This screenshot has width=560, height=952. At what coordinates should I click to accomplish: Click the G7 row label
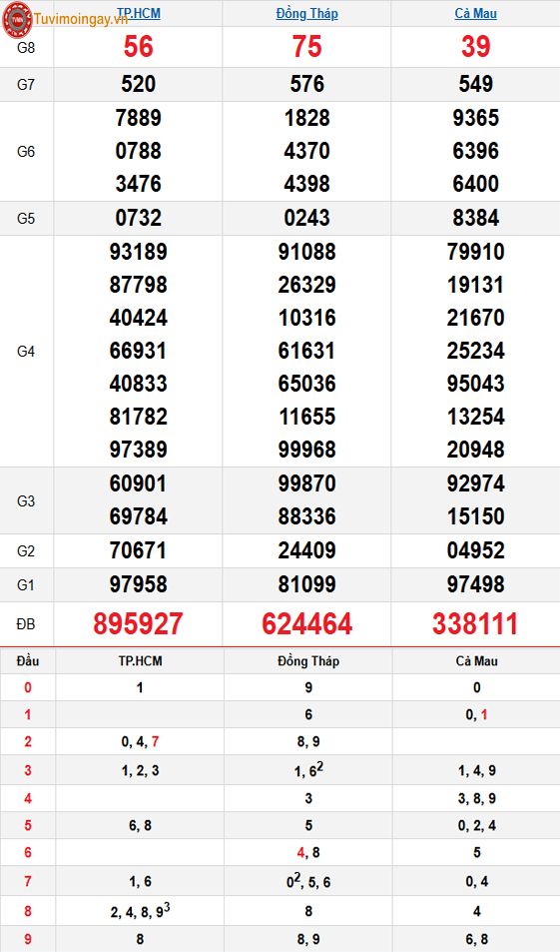point(26,84)
